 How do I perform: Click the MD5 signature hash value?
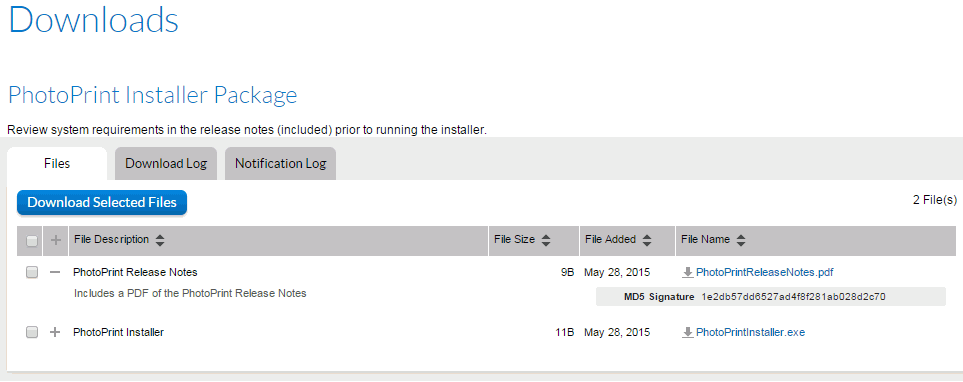(x=793, y=297)
